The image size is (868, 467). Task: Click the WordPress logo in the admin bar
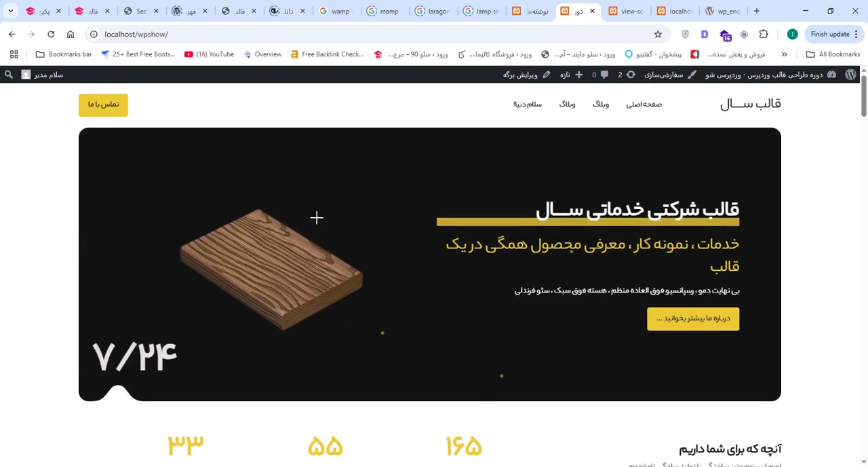[x=851, y=75]
